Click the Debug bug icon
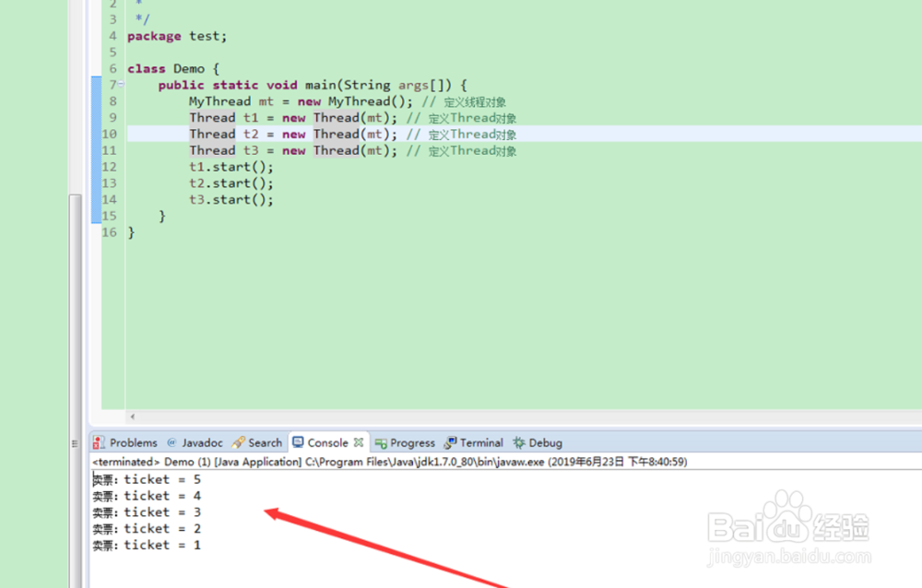The width and height of the screenshot is (922, 588). pyautogui.click(x=518, y=442)
